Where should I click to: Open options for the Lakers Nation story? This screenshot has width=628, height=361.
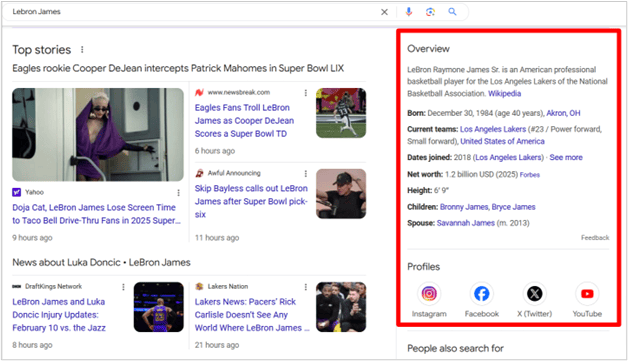(x=306, y=287)
